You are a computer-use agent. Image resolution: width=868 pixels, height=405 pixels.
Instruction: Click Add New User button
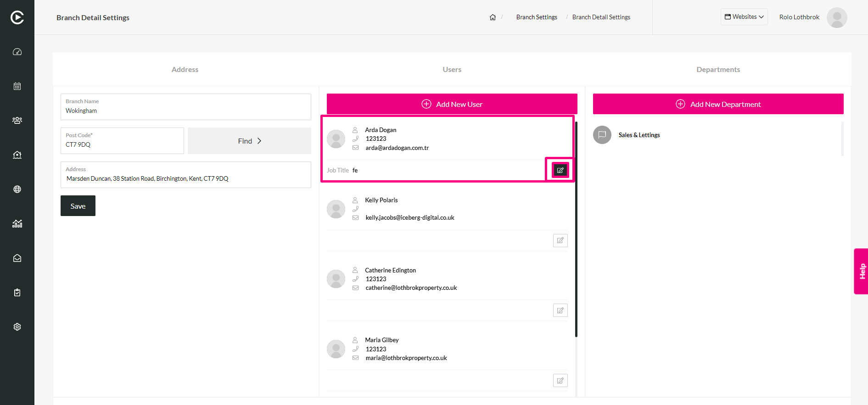click(x=452, y=104)
